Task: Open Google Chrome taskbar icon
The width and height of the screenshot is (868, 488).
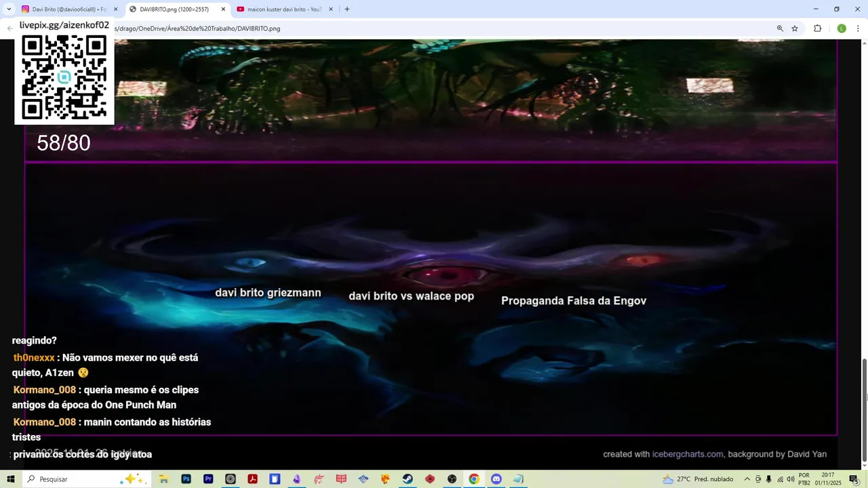Action: tap(474, 479)
